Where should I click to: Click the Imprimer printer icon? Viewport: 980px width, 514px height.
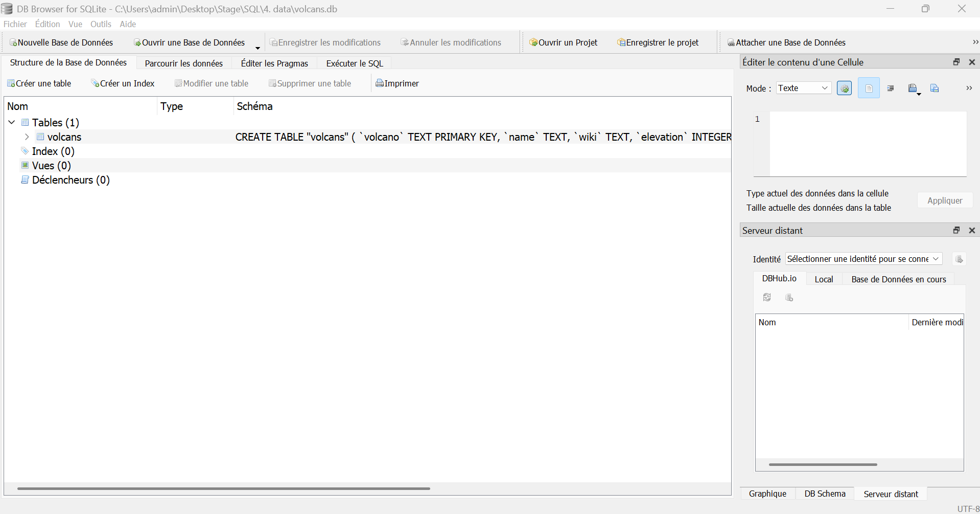click(x=379, y=83)
